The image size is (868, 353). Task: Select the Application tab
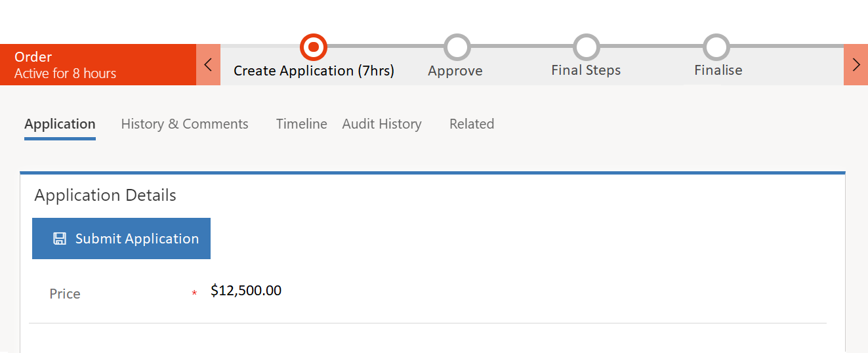click(60, 124)
